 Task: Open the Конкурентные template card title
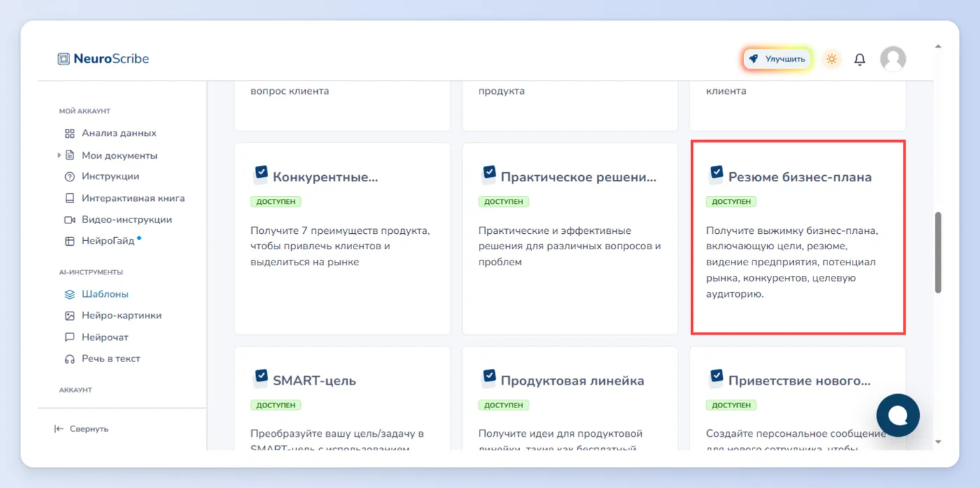pos(325,177)
